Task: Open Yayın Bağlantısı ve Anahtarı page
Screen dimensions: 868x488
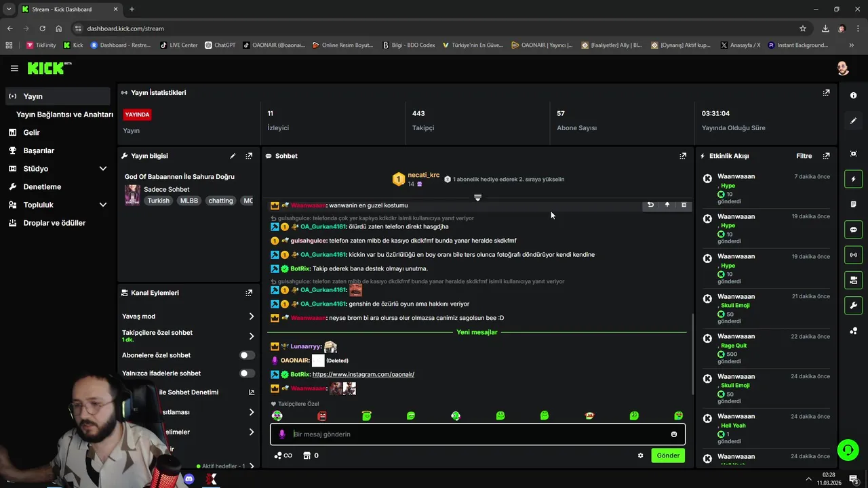Action: click(x=64, y=115)
